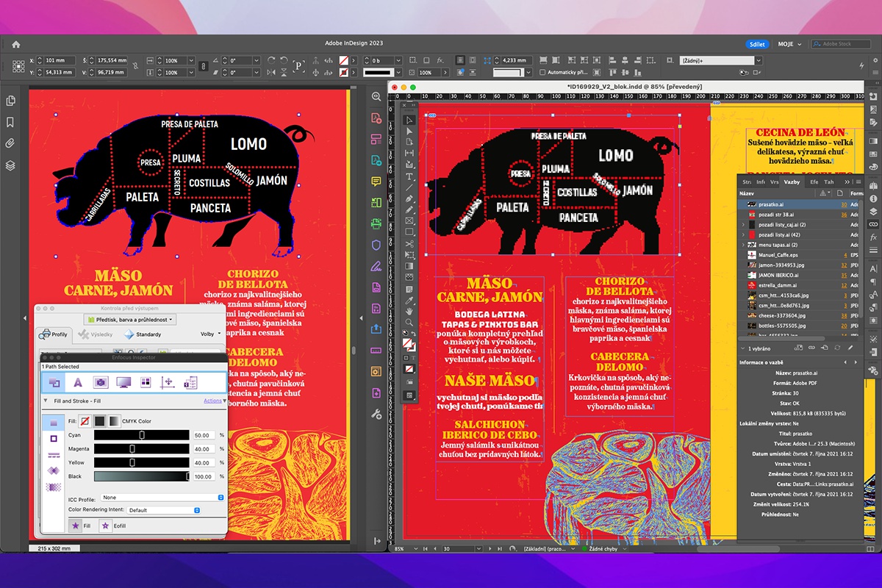
Task: Click the reference point locator grid
Action: (18, 66)
